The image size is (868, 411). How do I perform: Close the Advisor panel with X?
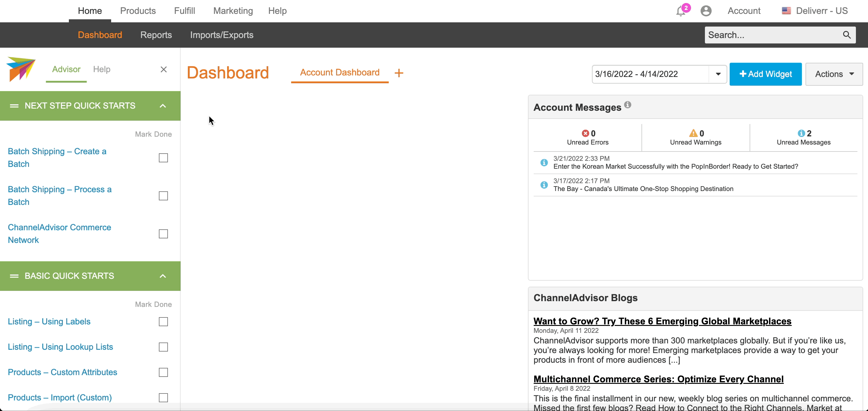164,69
